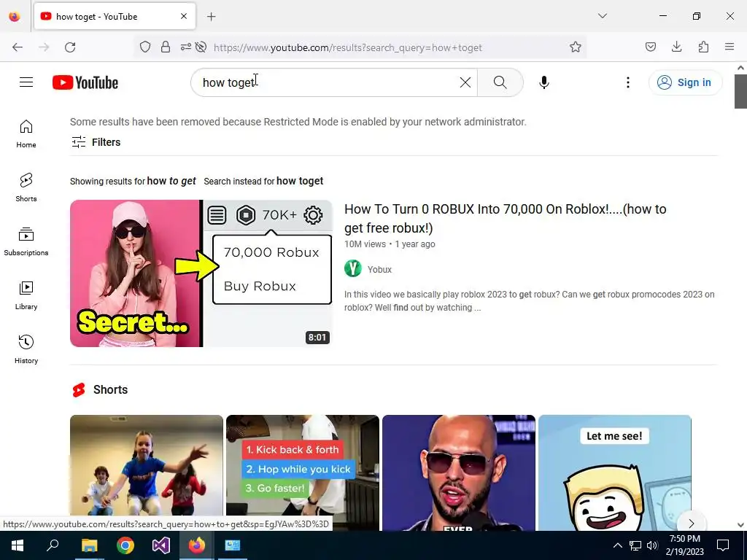Open the Windows Start menu
Screen dimensions: 747x560
[x=18, y=545]
